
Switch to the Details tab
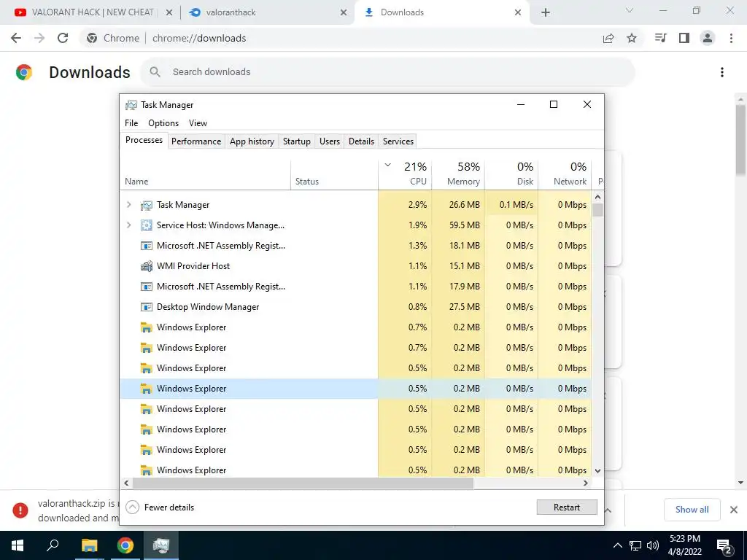[361, 141]
